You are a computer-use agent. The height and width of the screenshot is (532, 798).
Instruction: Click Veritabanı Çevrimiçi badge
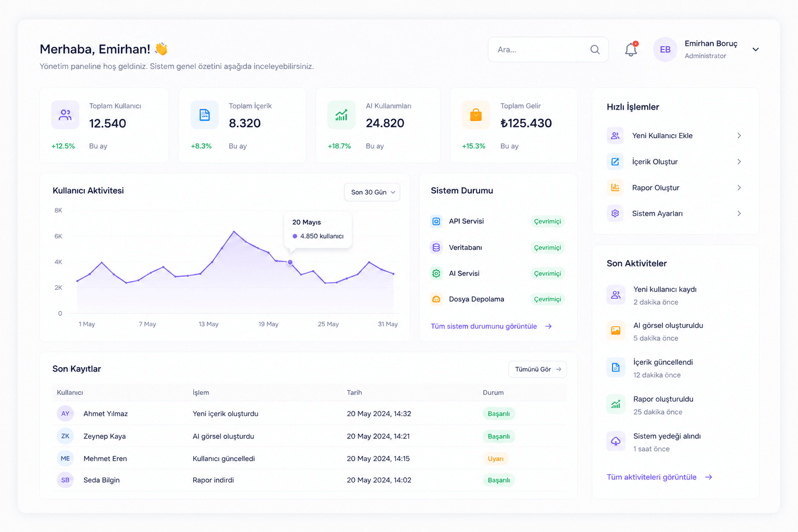click(548, 248)
